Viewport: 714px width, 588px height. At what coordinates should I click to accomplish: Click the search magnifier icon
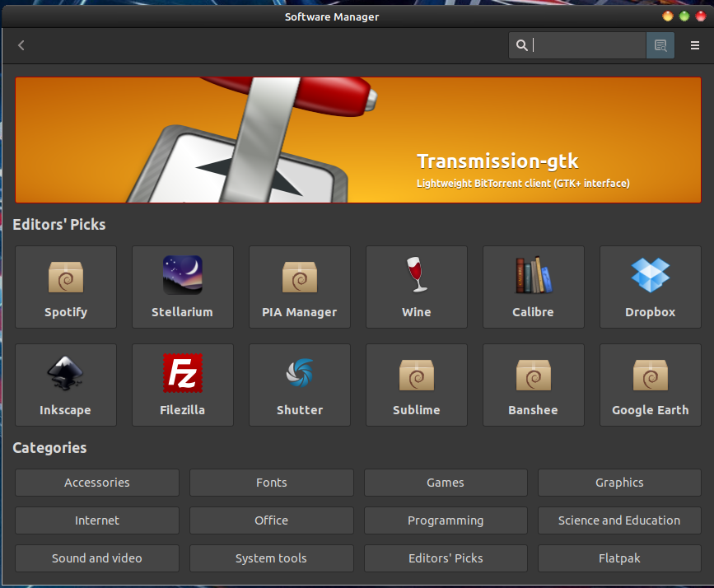coord(522,45)
